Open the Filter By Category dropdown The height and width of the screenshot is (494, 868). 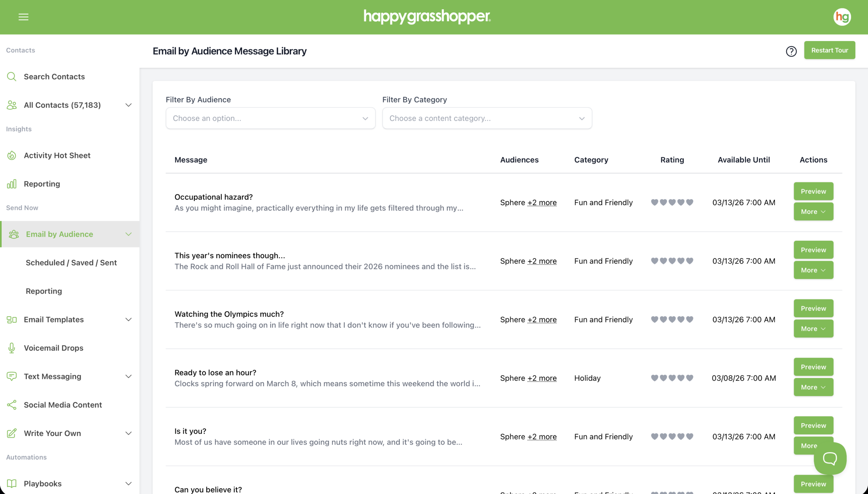click(x=487, y=118)
